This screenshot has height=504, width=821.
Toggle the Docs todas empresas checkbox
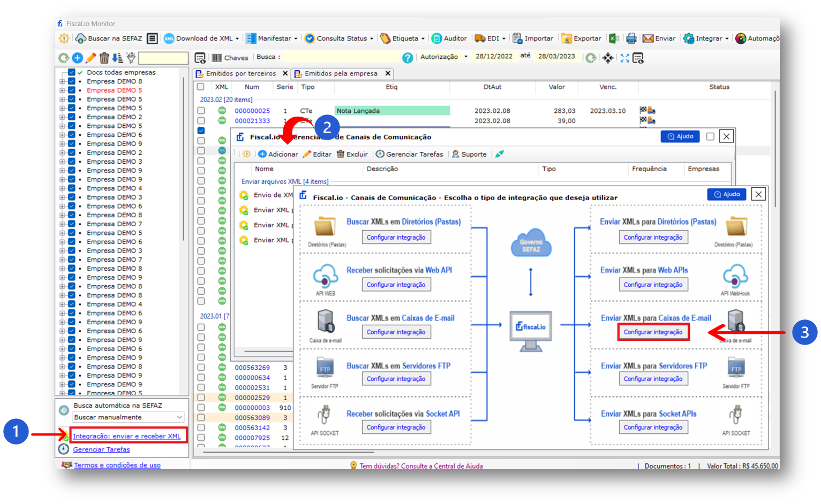pos(71,72)
